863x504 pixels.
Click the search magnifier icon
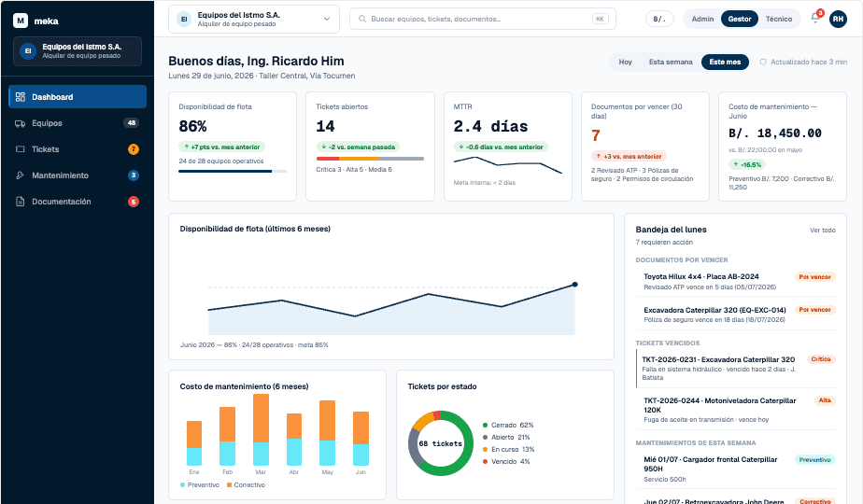pyautogui.click(x=362, y=19)
